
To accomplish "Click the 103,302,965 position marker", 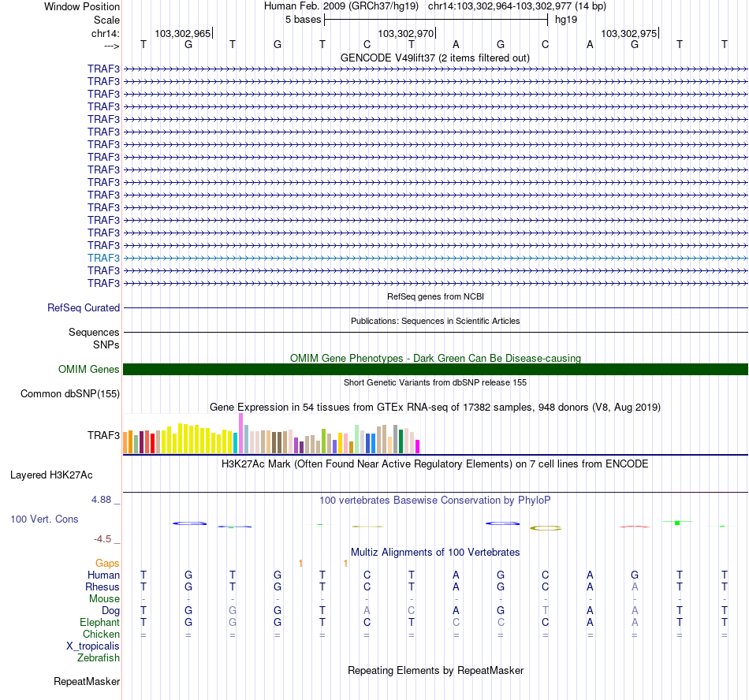I will coord(184,33).
